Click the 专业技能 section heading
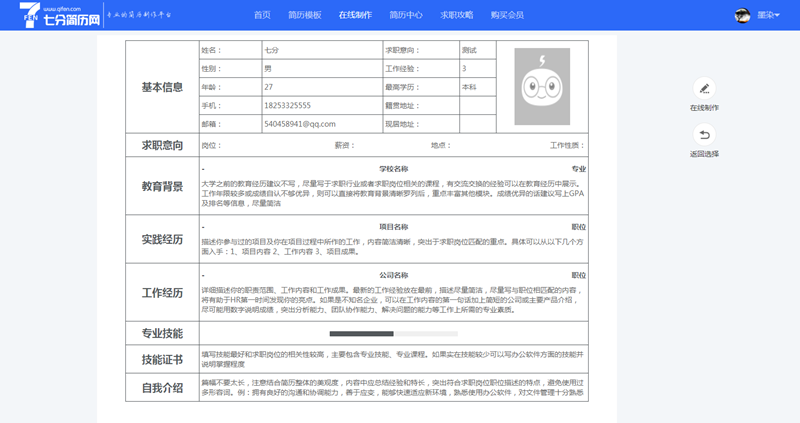The width and height of the screenshot is (800, 423). coord(162,334)
